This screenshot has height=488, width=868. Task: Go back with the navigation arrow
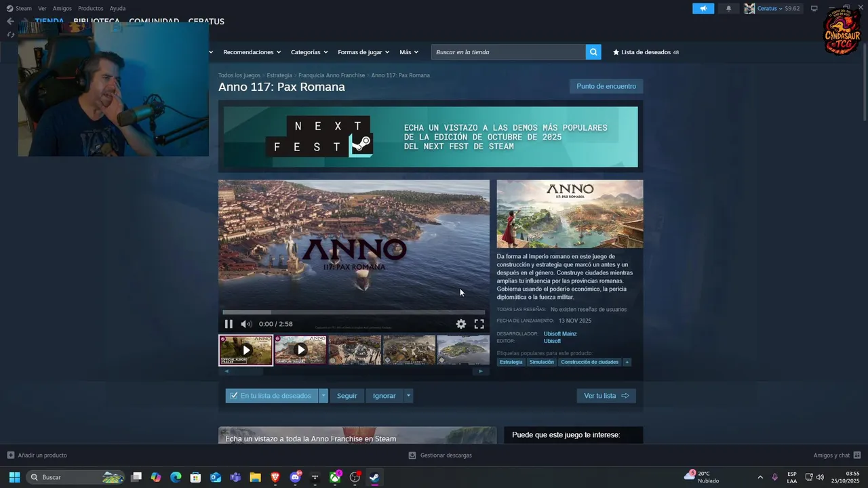[x=10, y=21]
